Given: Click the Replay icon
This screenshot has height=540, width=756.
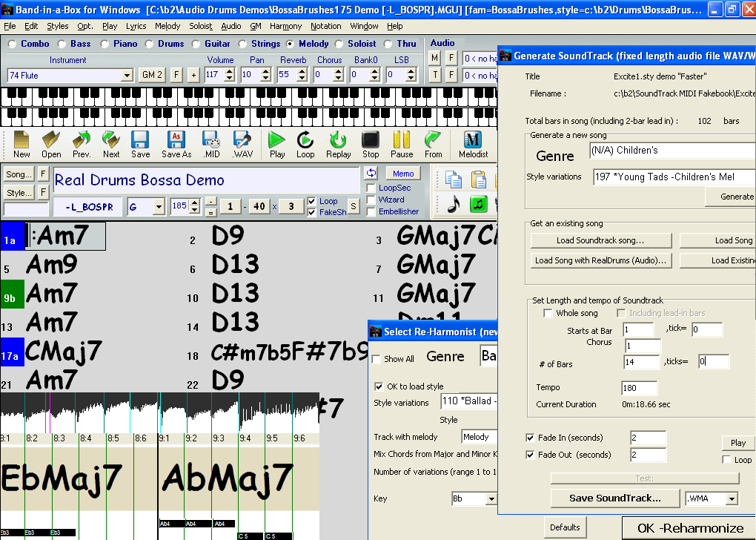Looking at the screenshot, I should tap(338, 143).
